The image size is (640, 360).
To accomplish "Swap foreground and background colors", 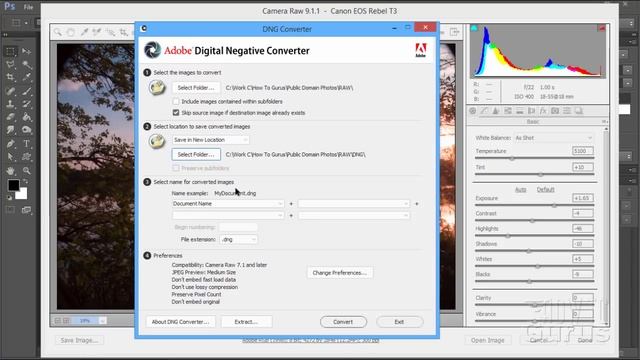I will coord(26,181).
